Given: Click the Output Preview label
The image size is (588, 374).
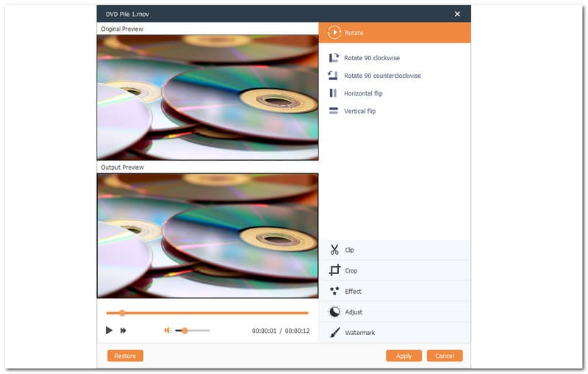Looking at the screenshot, I should coord(122,167).
